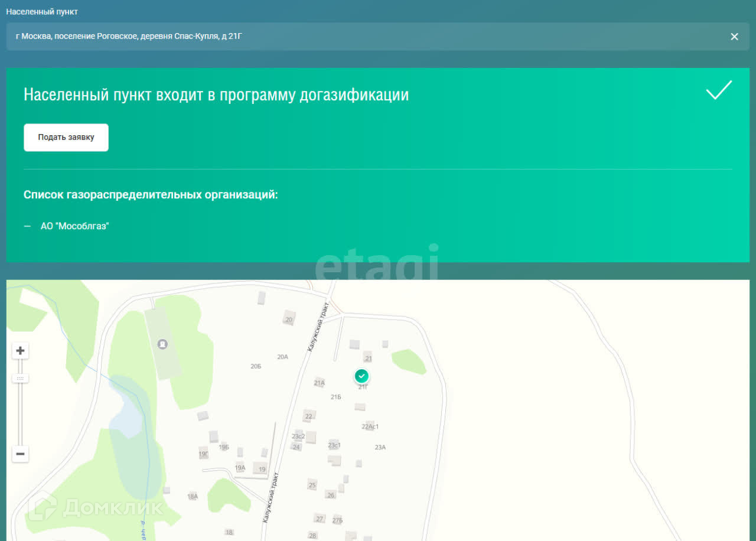The width and height of the screenshot is (756, 541).
Task: Click house label 23А on the map
Action: pos(380,447)
